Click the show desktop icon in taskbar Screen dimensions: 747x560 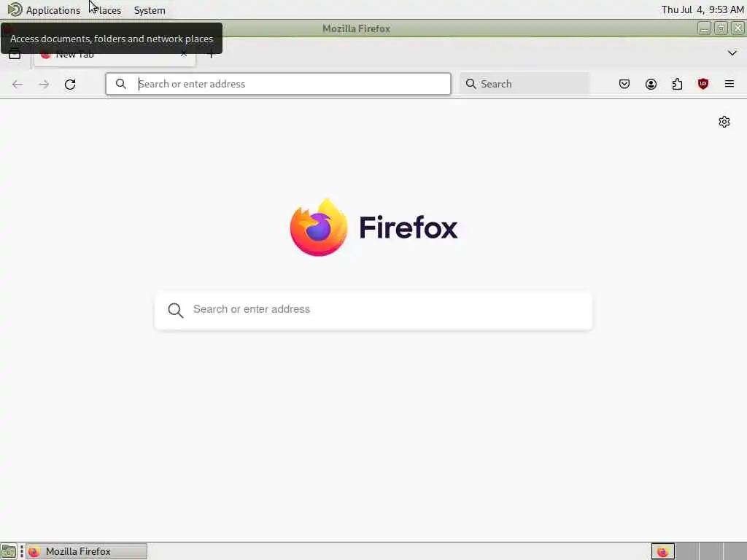pyautogui.click(x=9, y=551)
